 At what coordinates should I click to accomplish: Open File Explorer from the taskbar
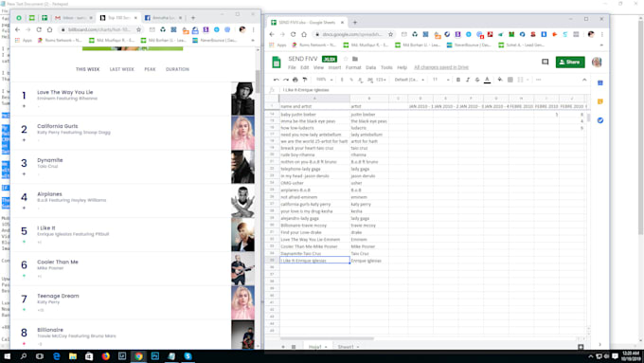[x=73, y=356]
